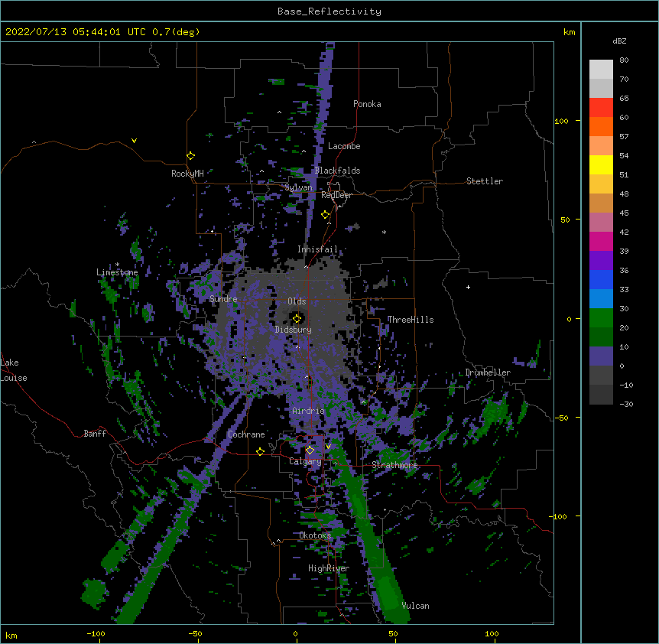Click the 45 value on dBZ scale
The width and height of the screenshot is (659, 644).
click(624, 213)
